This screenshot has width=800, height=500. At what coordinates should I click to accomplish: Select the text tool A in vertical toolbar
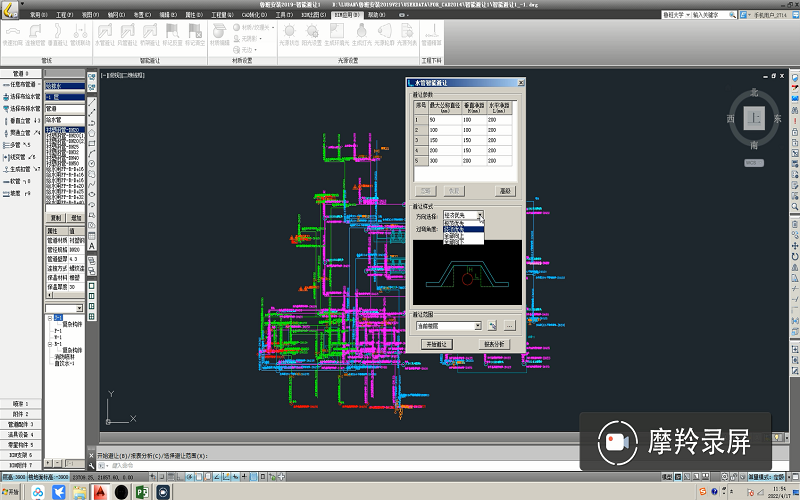92,246
